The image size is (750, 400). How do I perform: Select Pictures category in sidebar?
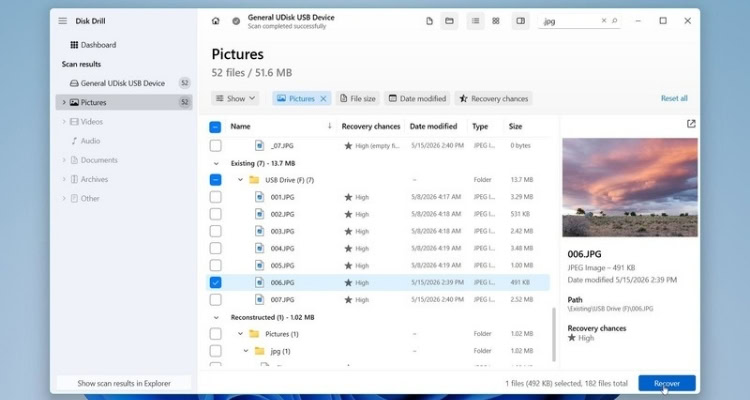tap(124, 102)
